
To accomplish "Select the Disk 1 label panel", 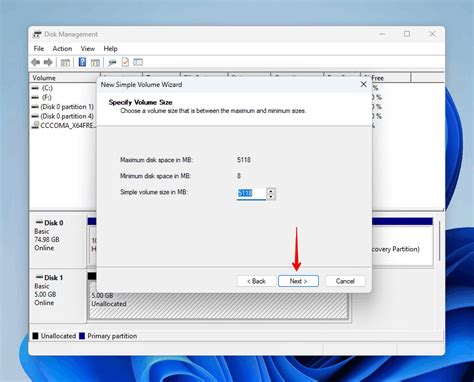I will (58, 296).
